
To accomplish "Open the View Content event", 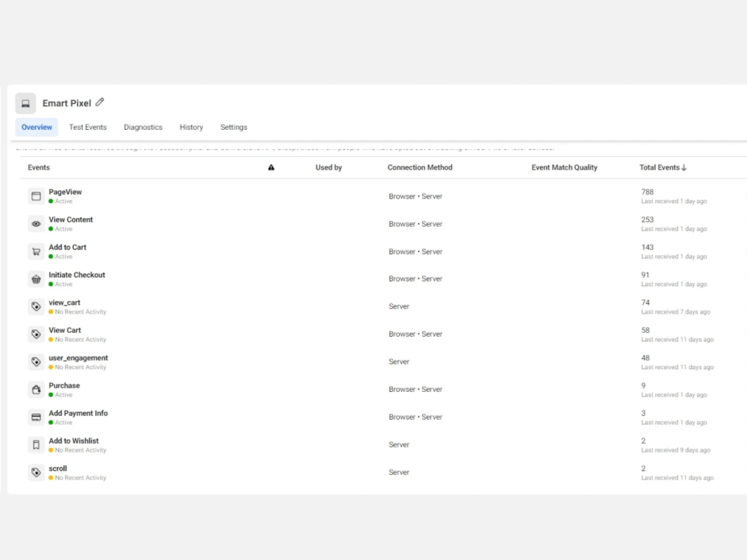I will [x=70, y=220].
